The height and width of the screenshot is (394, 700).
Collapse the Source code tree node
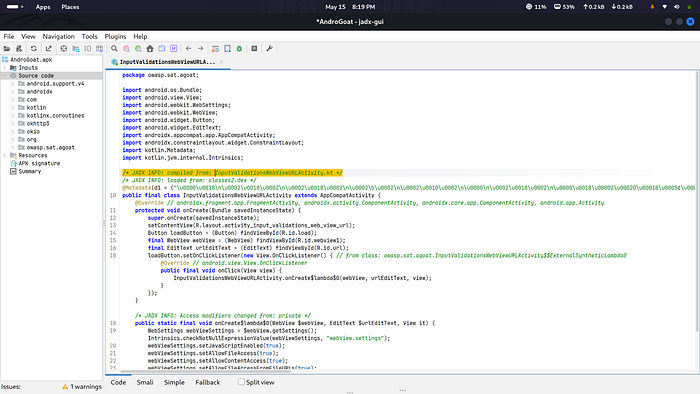coord(5,76)
